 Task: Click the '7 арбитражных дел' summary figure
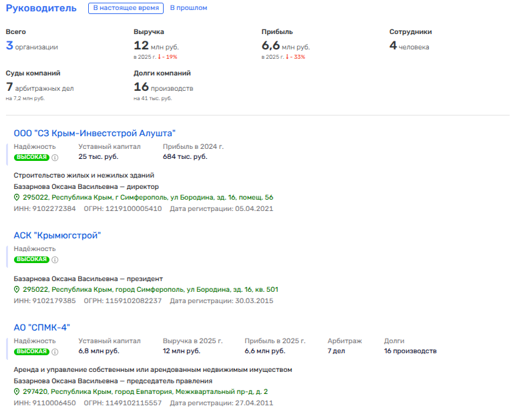pos(39,87)
